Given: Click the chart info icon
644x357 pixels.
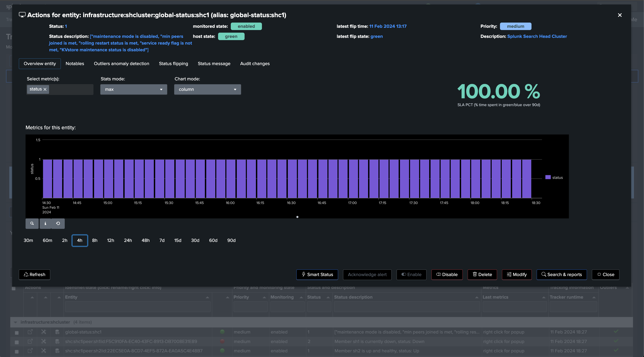Looking at the screenshot, I should click(45, 223).
